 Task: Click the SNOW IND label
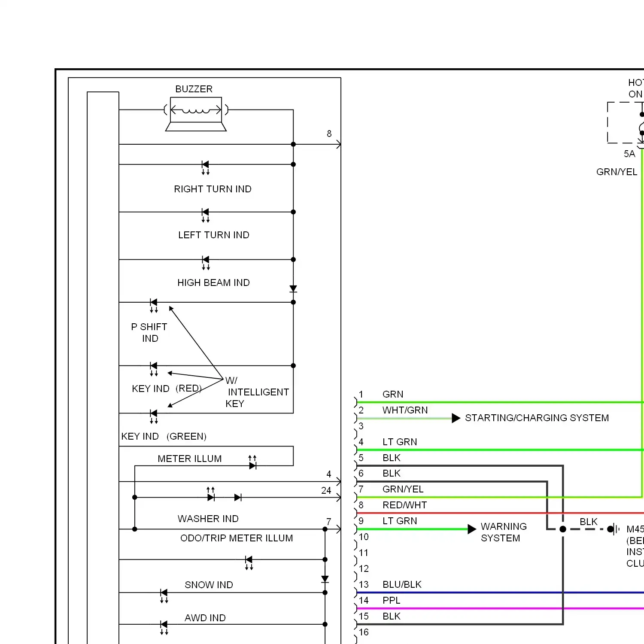(209, 585)
